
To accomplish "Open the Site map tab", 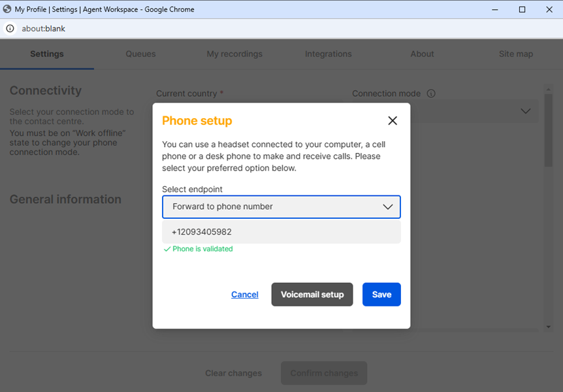I will click(x=516, y=54).
